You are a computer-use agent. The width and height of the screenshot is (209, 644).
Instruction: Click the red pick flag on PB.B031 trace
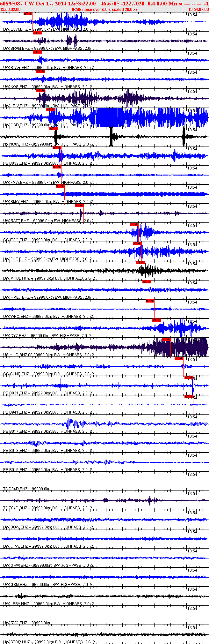click(189, 378)
